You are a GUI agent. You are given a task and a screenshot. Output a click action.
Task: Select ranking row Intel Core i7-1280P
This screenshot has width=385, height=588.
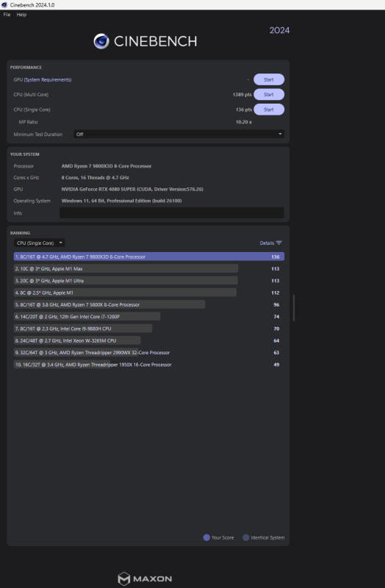click(149, 317)
